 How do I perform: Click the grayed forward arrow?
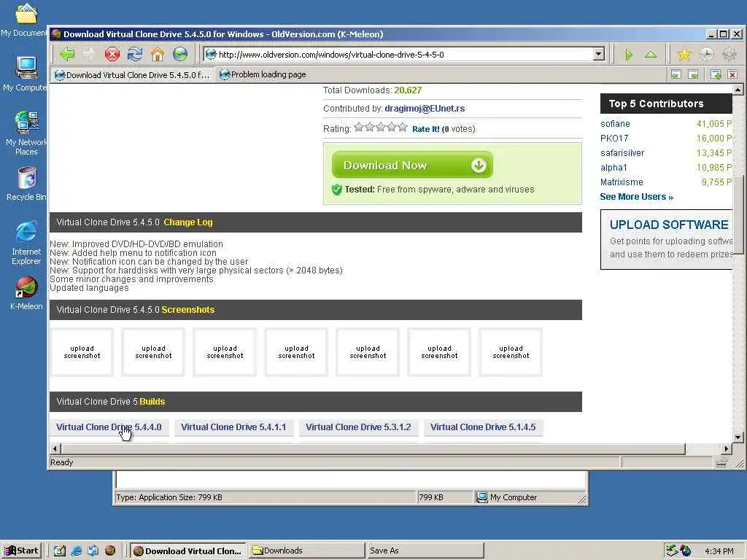tap(88, 54)
